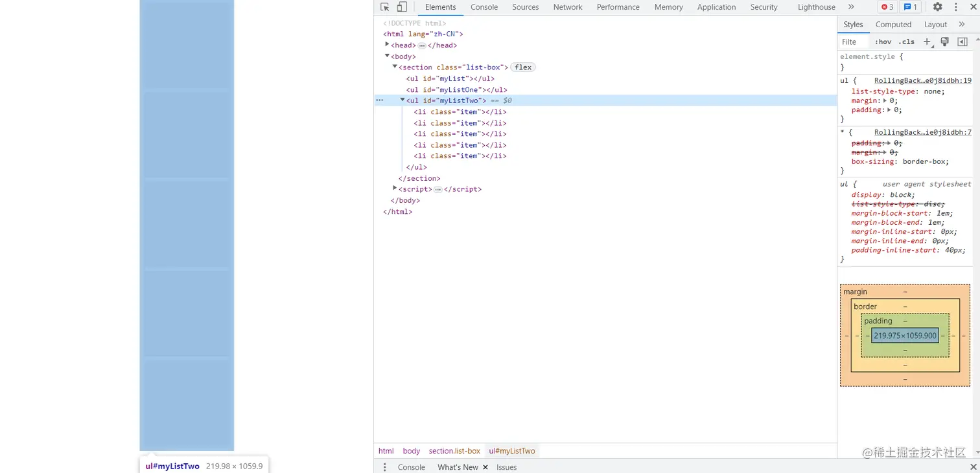The image size is (980, 473).
Task: Select the ul id="myListOne" element
Action: point(457,89)
